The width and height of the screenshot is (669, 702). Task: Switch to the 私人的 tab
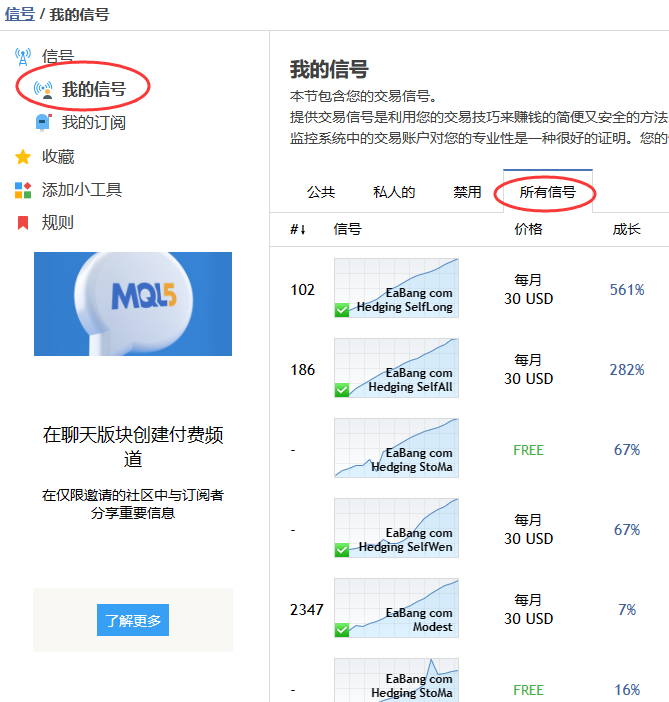[x=394, y=192]
